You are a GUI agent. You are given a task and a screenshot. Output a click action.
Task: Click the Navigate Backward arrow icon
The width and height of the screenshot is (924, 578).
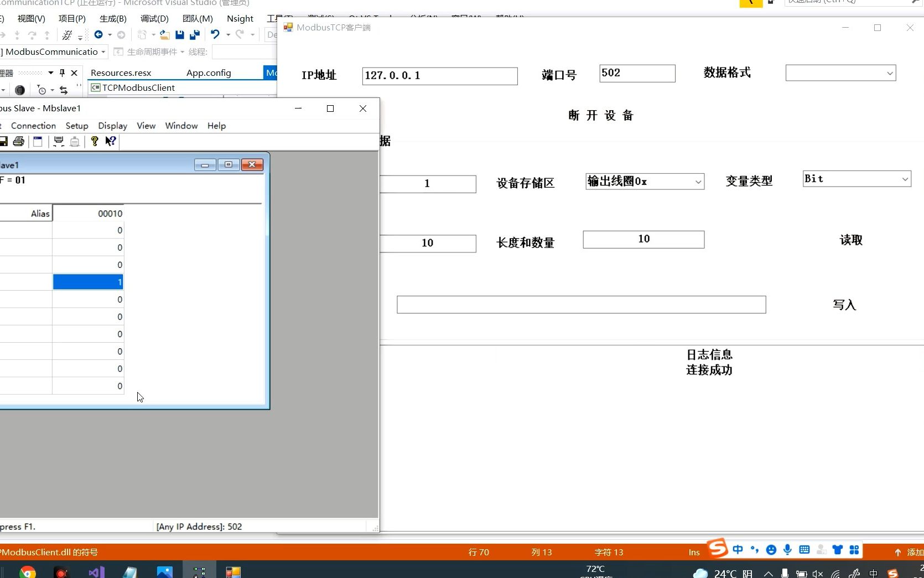pos(98,35)
